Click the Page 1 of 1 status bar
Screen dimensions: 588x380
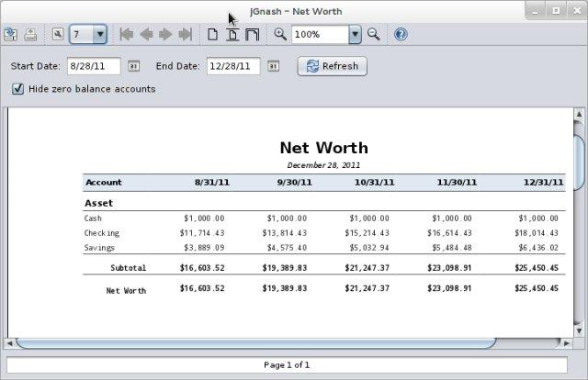[x=287, y=365]
